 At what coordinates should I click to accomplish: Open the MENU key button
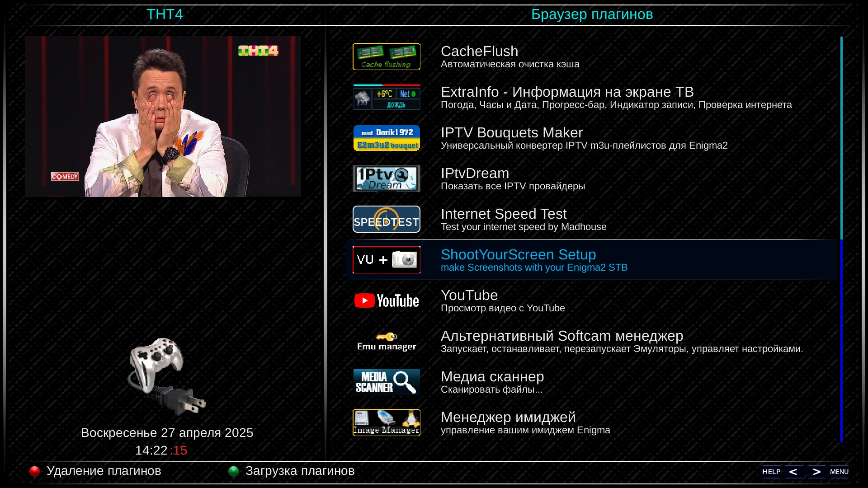(839, 472)
